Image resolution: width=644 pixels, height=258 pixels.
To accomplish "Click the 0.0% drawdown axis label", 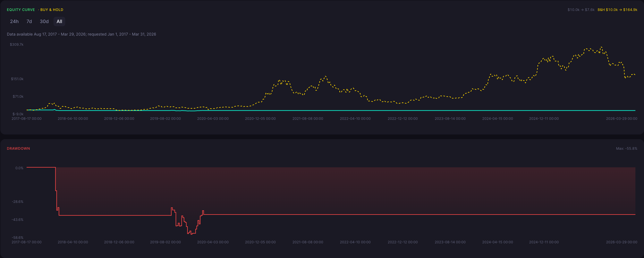I will 19,168.
